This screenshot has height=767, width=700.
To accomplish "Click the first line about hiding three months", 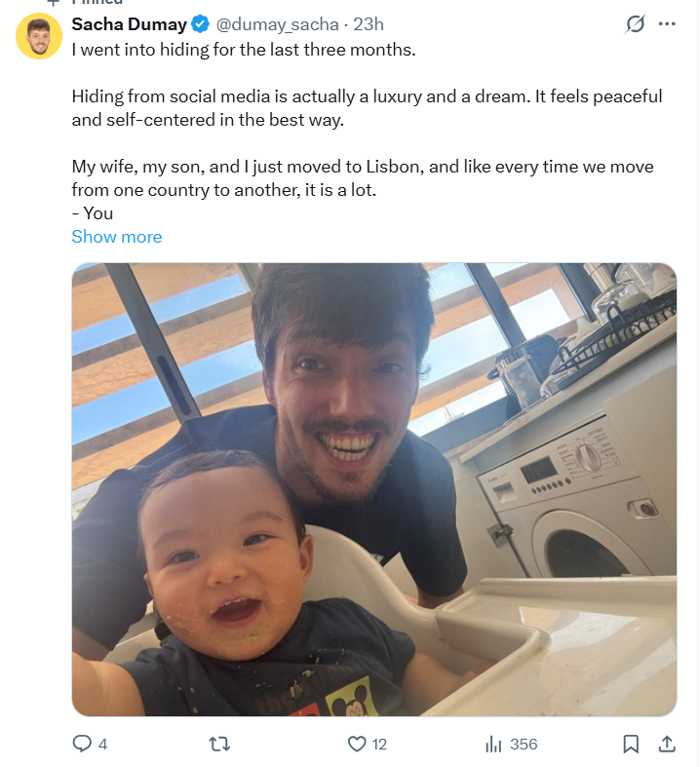I will pyautogui.click(x=244, y=50).
